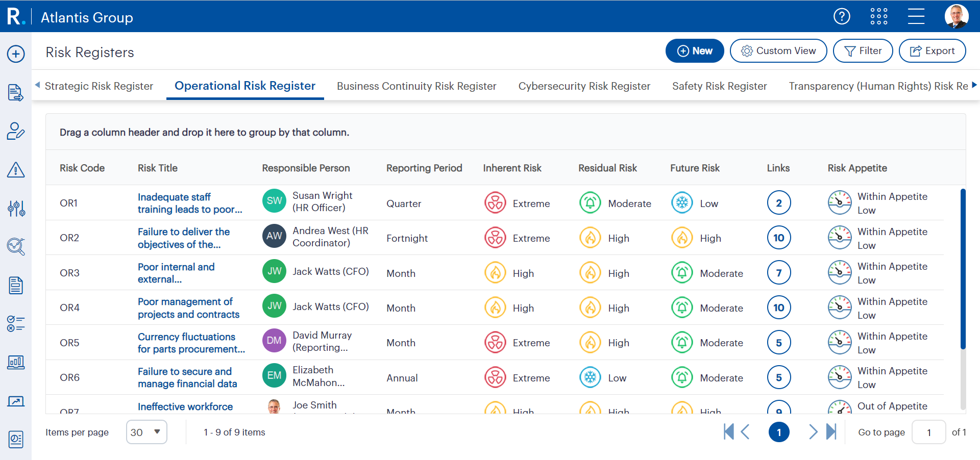Click OR4 Moderate future risk bell icon

[682, 308]
